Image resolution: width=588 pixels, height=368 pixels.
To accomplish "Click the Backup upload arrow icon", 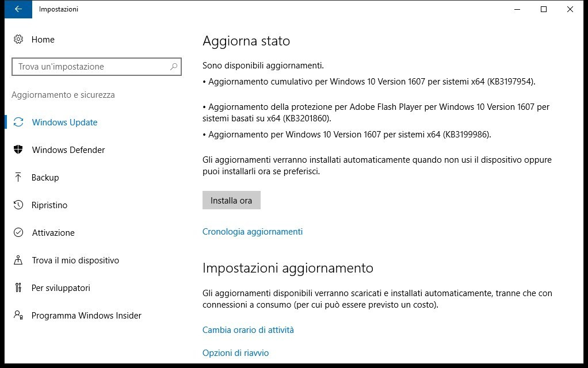I will [18, 178].
